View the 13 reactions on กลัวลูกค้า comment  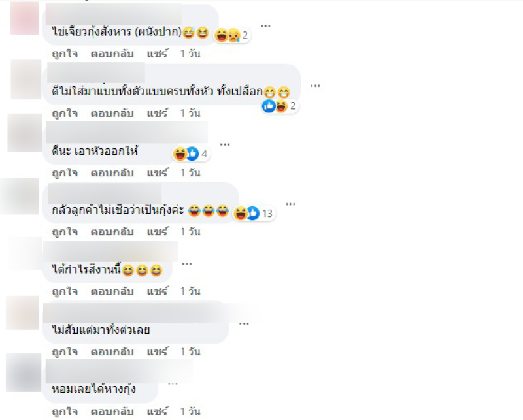[254, 213]
